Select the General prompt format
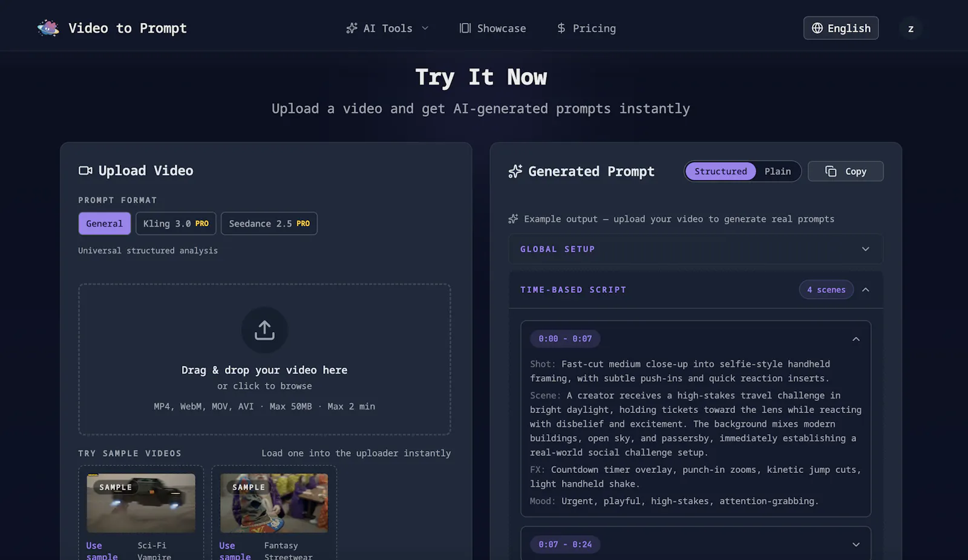This screenshot has width=968, height=560. point(105,223)
